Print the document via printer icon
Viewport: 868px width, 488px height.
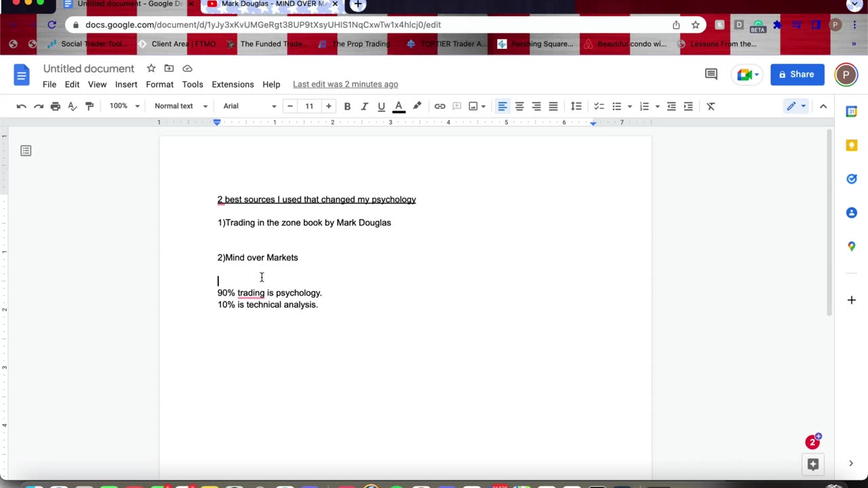tap(56, 106)
